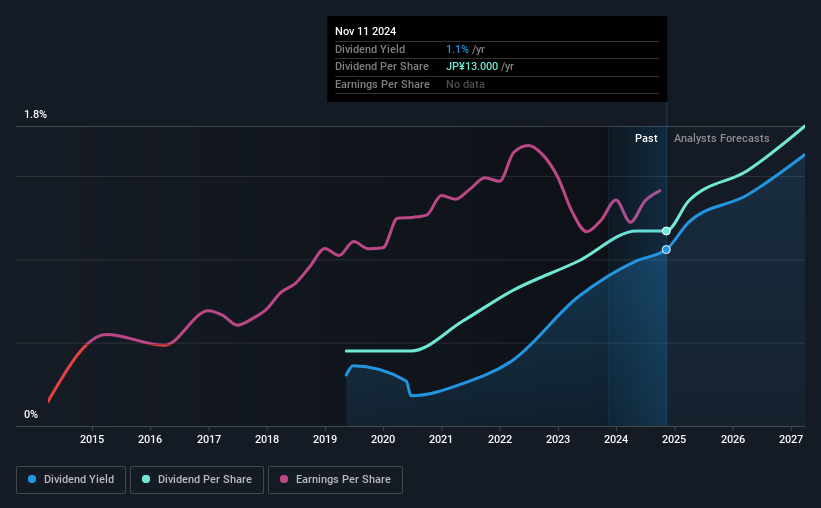This screenshot has height=508, width=821.
Task: Click the 2015 x-axis label
Action: coord(92,439)
